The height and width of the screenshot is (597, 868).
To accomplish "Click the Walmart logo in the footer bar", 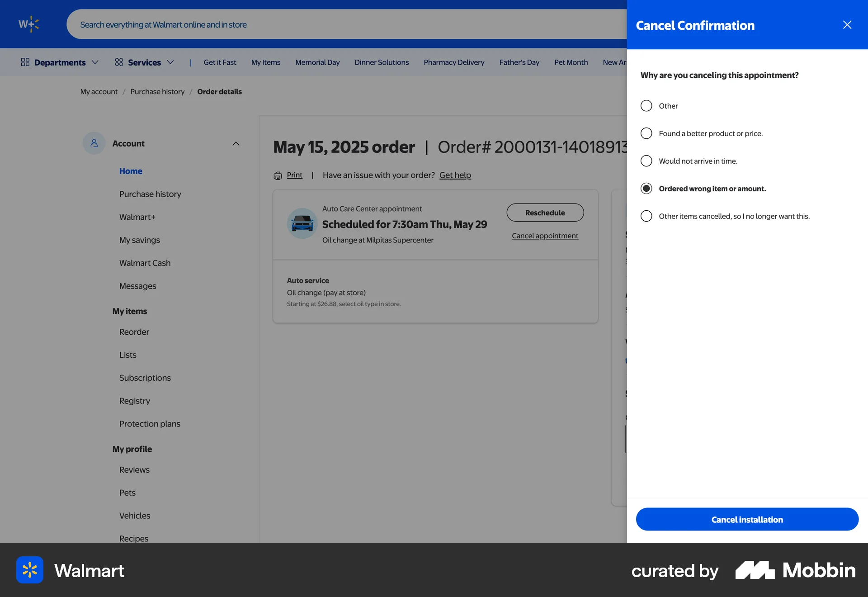I will pyautogui.click(x=29, y=570).
